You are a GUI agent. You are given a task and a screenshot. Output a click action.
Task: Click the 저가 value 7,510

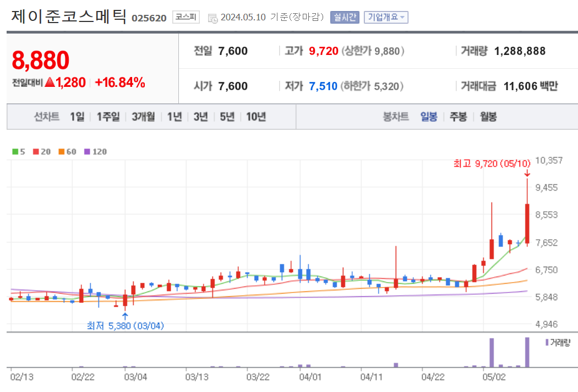pos(323,86)
